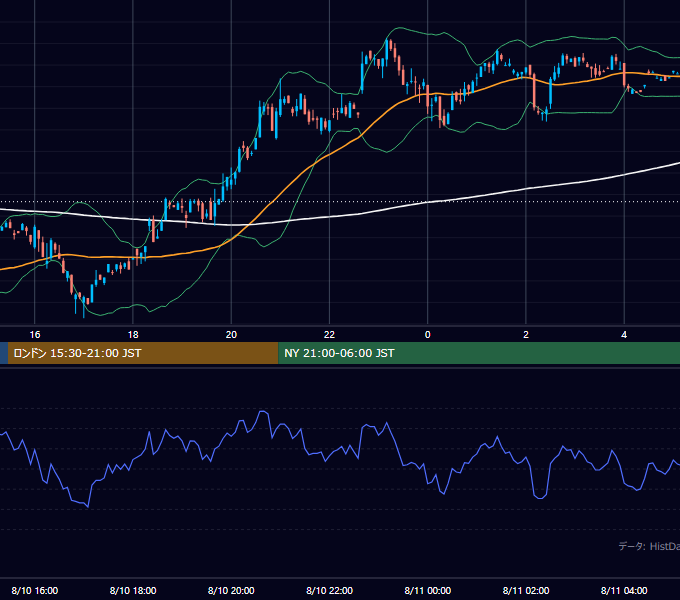
Task: Click the 8/10 22:00 date label
Action: pyautogui.click(x=330, y=590)
